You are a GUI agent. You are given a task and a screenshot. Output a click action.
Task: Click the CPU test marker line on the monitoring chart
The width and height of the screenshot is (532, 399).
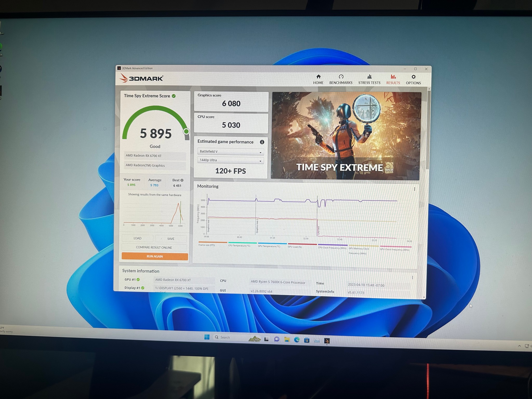pyautogui.click(x=317, y=216)
